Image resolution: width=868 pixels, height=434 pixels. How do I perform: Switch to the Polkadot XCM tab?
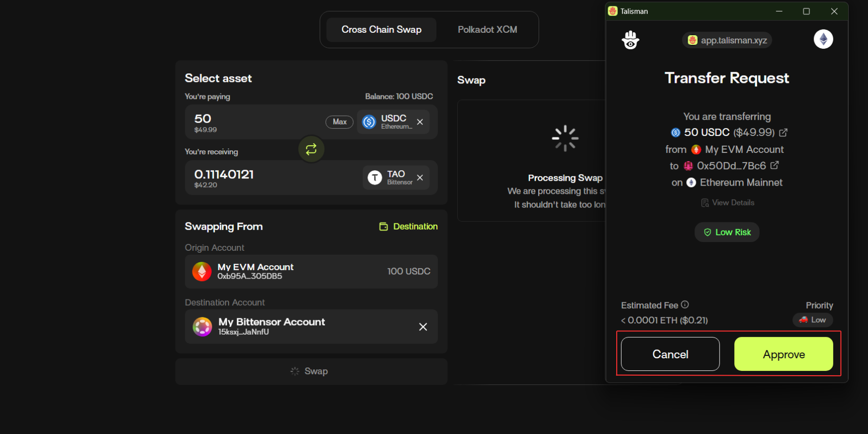487,29
